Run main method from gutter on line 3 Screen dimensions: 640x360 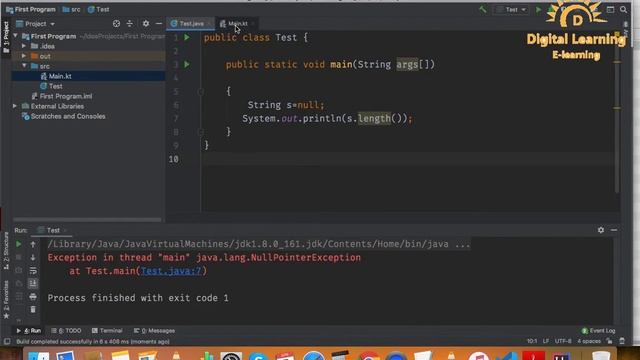coord(187,64)
